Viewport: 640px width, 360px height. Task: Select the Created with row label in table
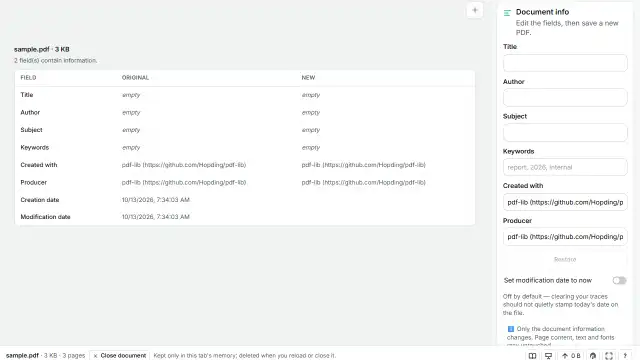point(39,165)
